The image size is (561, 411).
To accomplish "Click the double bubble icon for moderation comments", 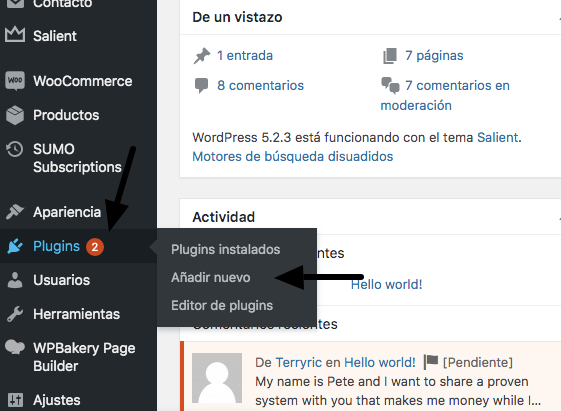I will pos(390,85).
